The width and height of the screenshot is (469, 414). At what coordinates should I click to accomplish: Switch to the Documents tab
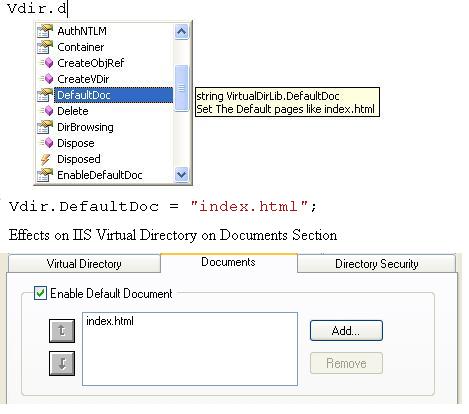click(229, 262)
